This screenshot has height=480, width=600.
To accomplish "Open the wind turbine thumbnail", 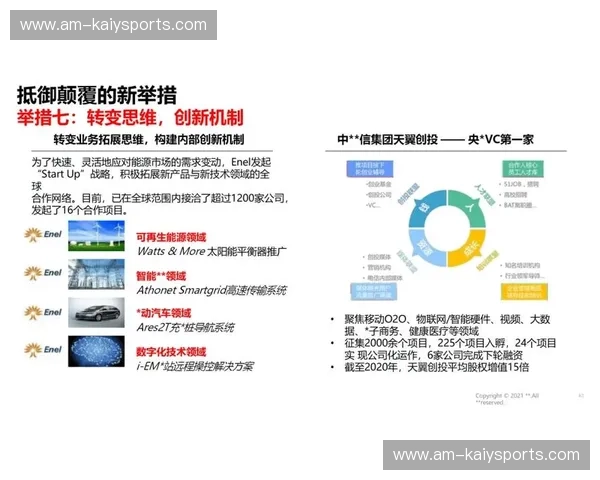I will click(x=96, y=235).
